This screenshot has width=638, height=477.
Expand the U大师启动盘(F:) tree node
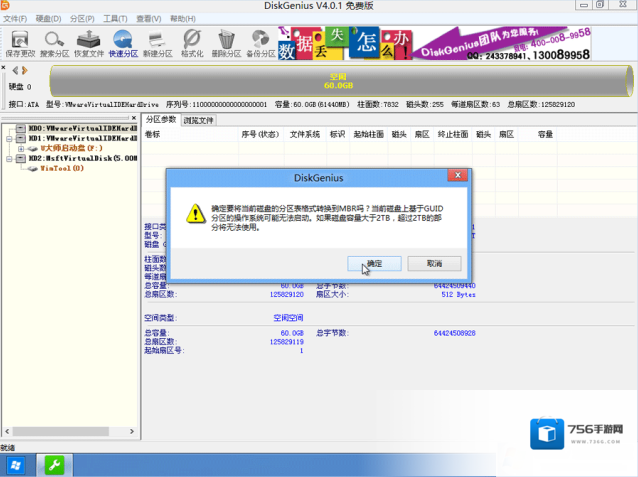21,148
